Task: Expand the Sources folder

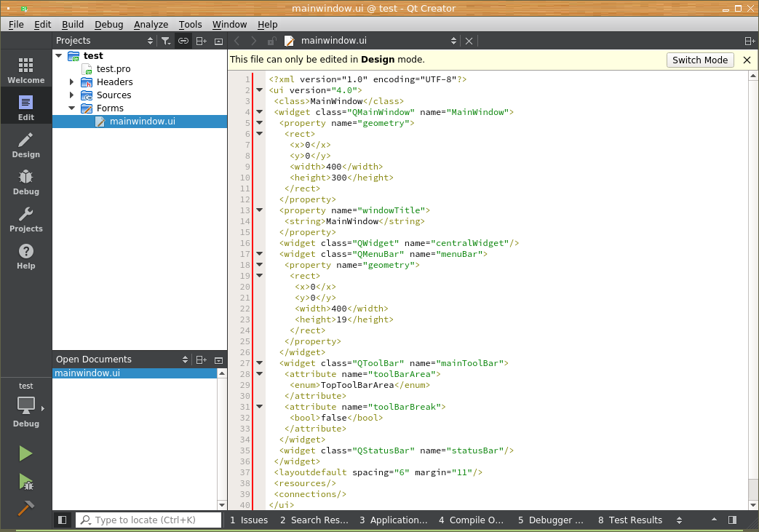Action: tap(71, 95)
